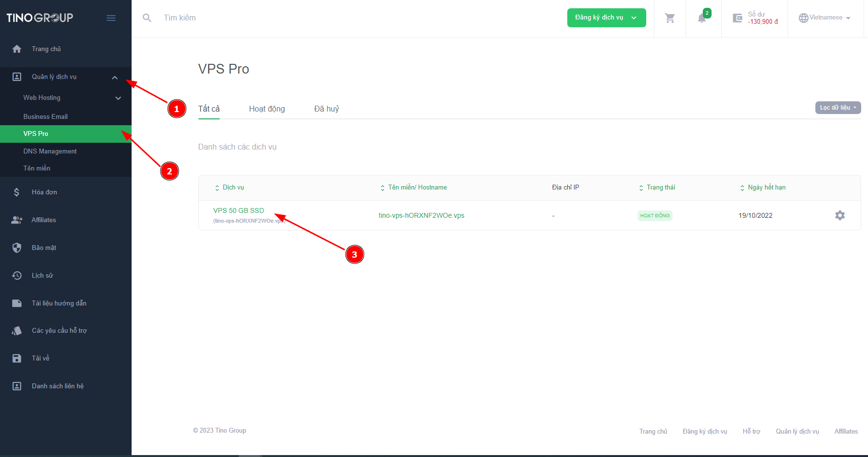Switch to the Hoạt động tab

267,109
